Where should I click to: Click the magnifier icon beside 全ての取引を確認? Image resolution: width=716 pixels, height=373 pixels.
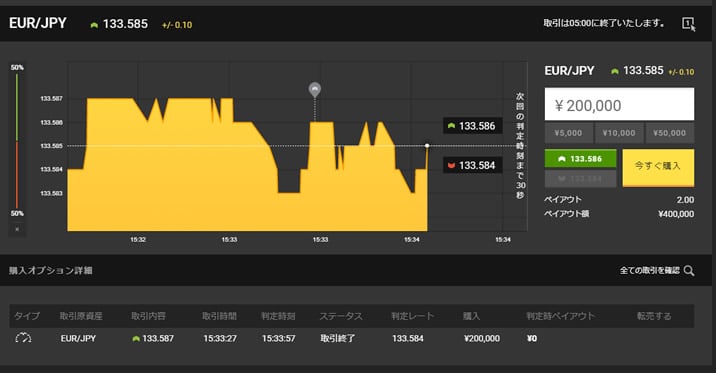point(689,271)
